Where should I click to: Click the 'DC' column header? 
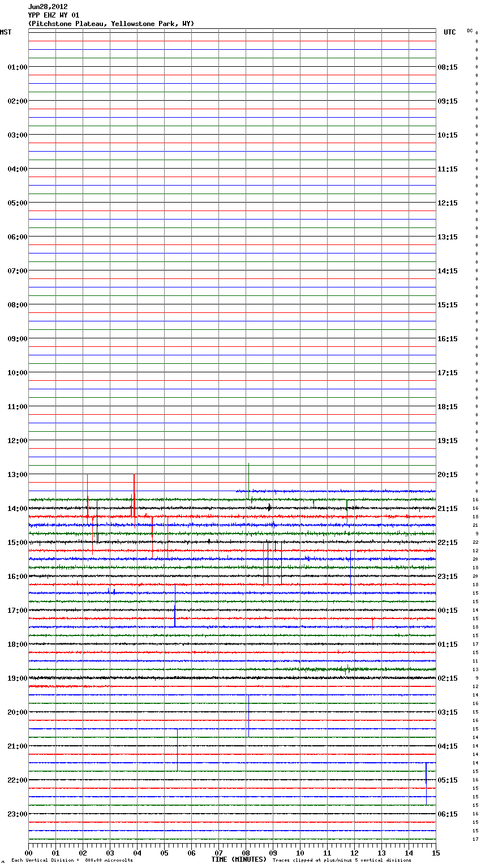[x=470, y=31]
